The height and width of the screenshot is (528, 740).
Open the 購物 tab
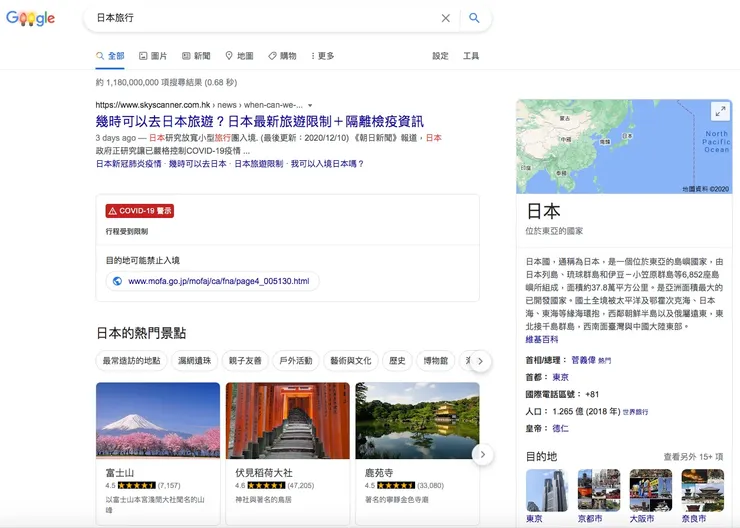[x=282, y=56]
